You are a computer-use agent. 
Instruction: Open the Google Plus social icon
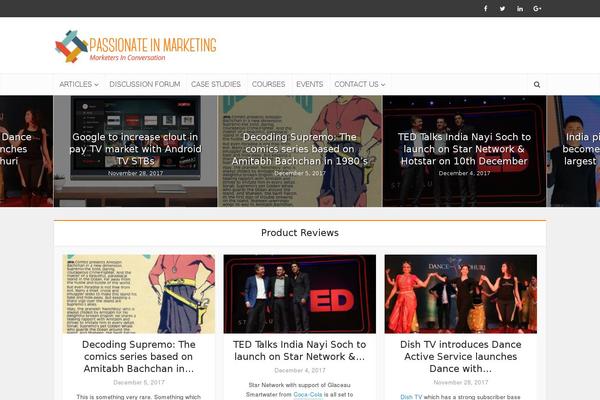pos(537,8)
